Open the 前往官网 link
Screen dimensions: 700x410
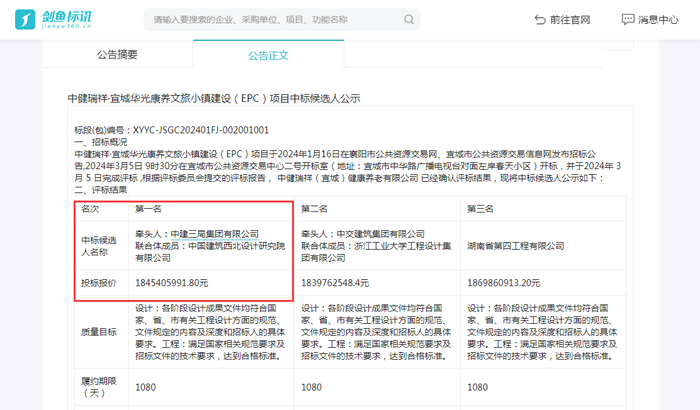tap(570, 20)
